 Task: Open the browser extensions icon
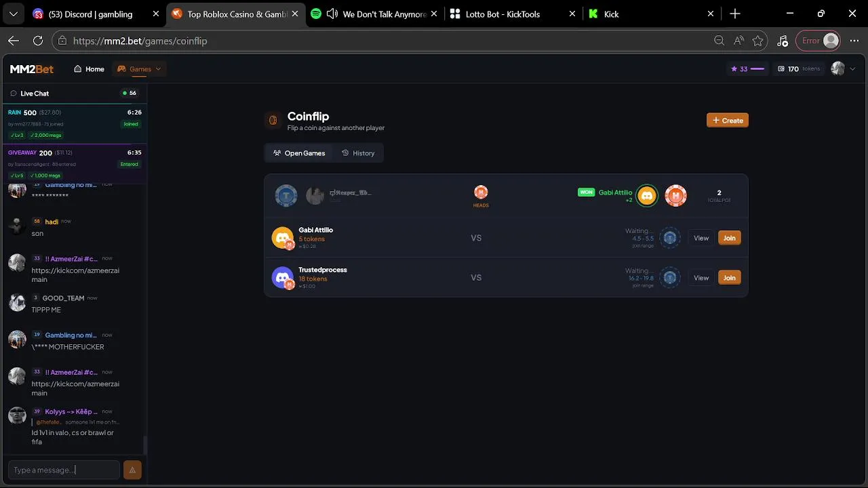783,41
